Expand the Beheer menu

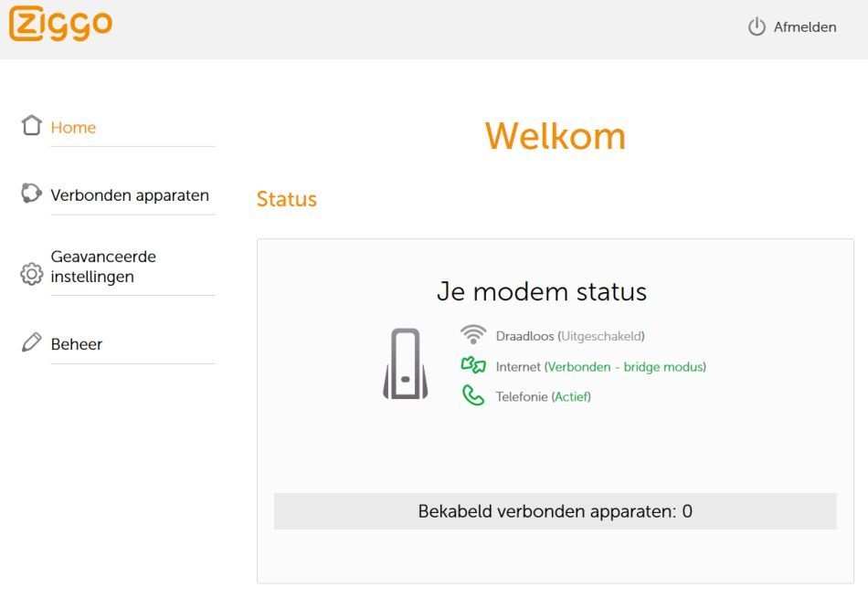pyautogui.click(x=77, y=344)
